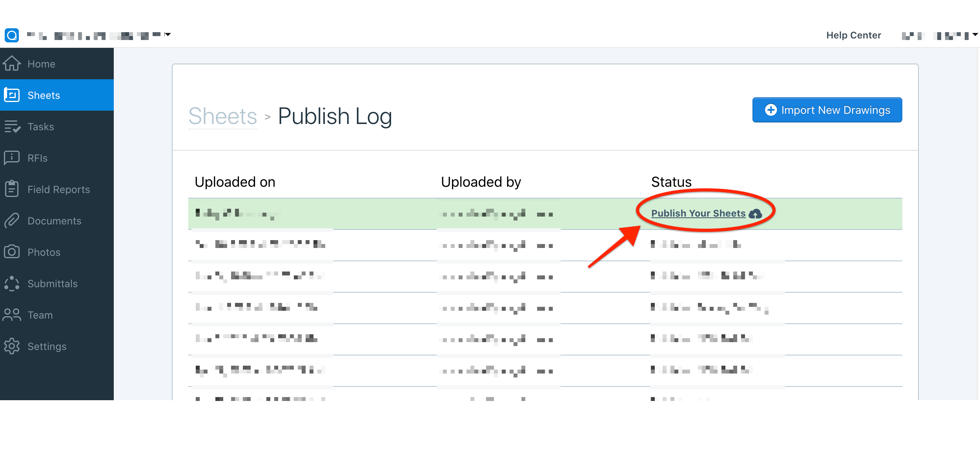
Task: Open Settings from the sidebar
Action: point(57,346)
